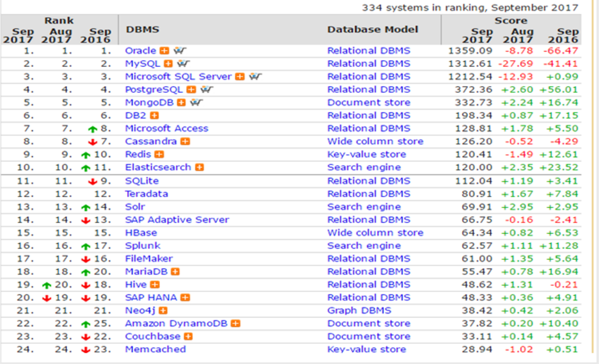Click Key-value store in Memcached row
This screenshot has width=599, height=364.
[367, 349]
